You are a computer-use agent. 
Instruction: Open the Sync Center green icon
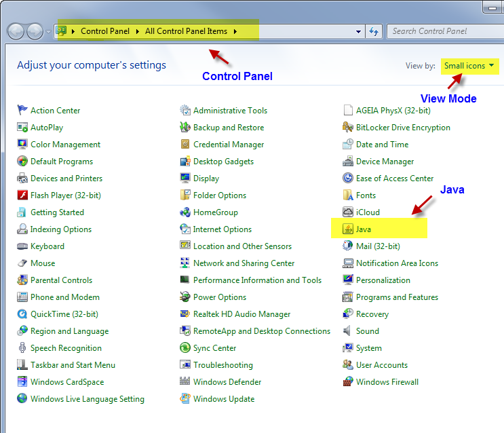pyautogui.click(x=185, y=347)
